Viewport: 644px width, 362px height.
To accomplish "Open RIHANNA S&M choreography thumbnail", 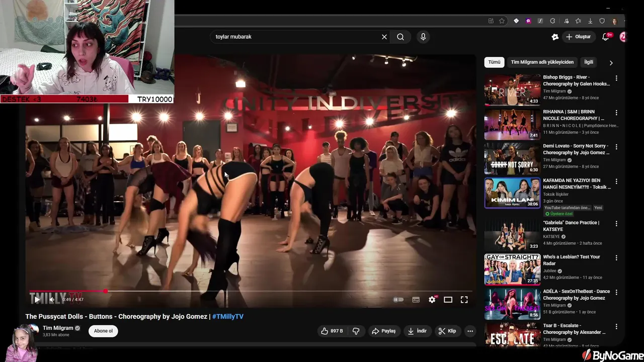I will (x=512, y=124).
